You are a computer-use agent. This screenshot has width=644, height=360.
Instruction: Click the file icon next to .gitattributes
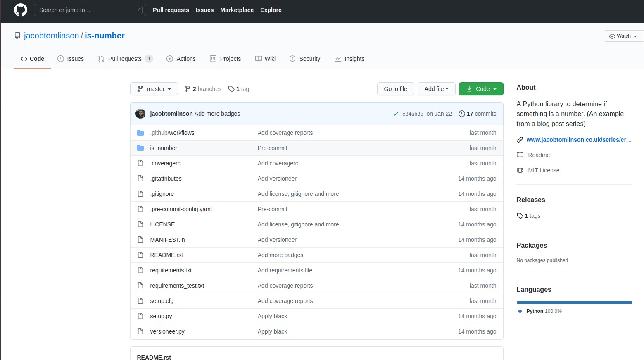[140, 179]
